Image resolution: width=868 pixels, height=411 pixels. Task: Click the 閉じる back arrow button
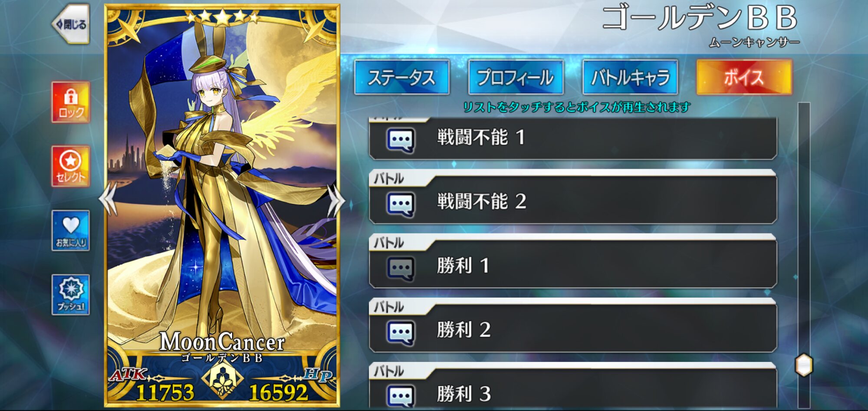(71, 24)
